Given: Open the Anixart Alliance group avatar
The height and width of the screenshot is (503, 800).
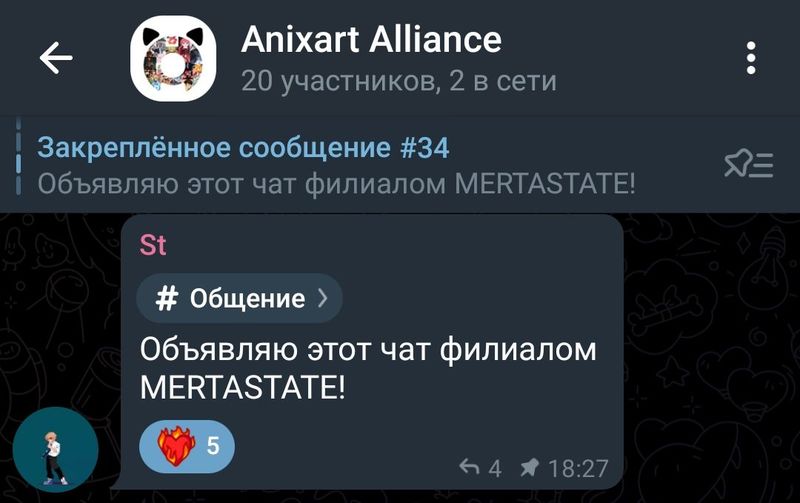Looking at the screenshot, I should [173, 58].
